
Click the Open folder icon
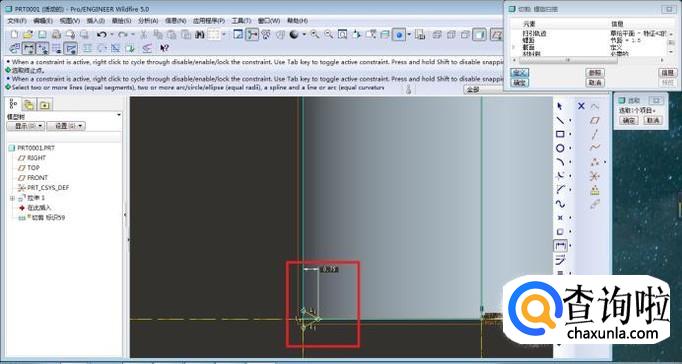coord(28,34)
